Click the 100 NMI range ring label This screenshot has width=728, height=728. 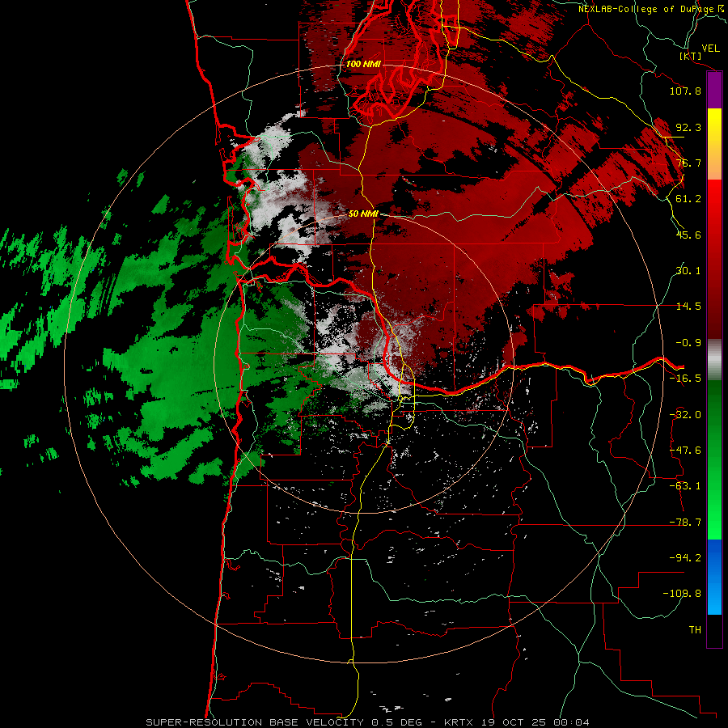pos(363,64)
